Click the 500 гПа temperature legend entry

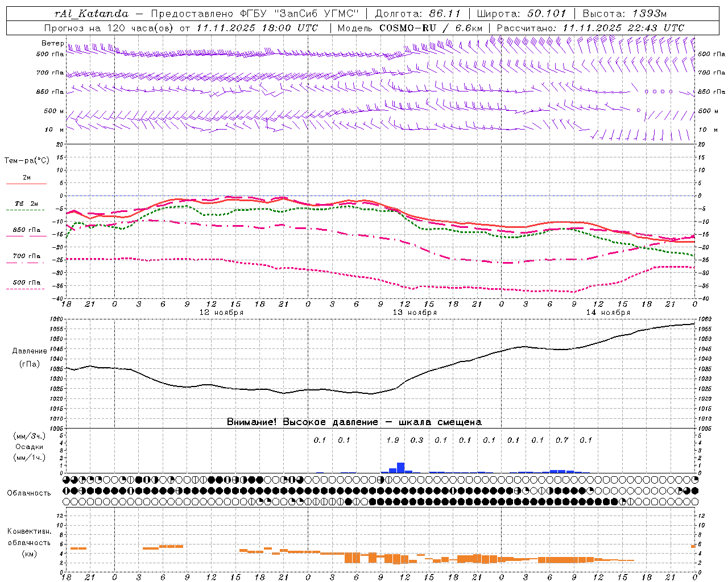(x=27, y=282)
